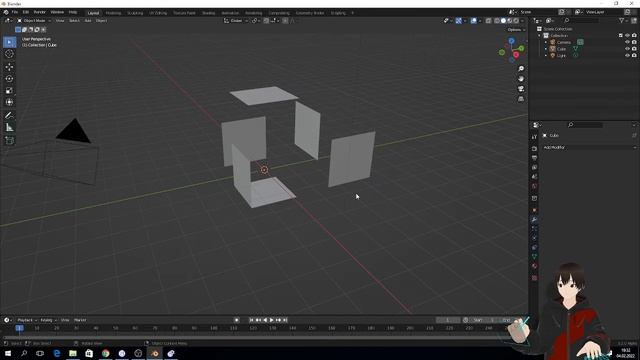Collapse the Collection tree in outliner

pos(540,36)
